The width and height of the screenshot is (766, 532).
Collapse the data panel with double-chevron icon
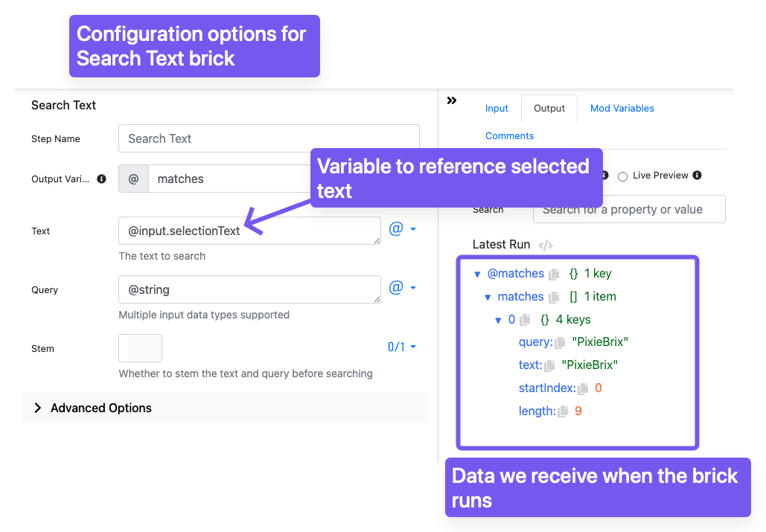point(452,100)
